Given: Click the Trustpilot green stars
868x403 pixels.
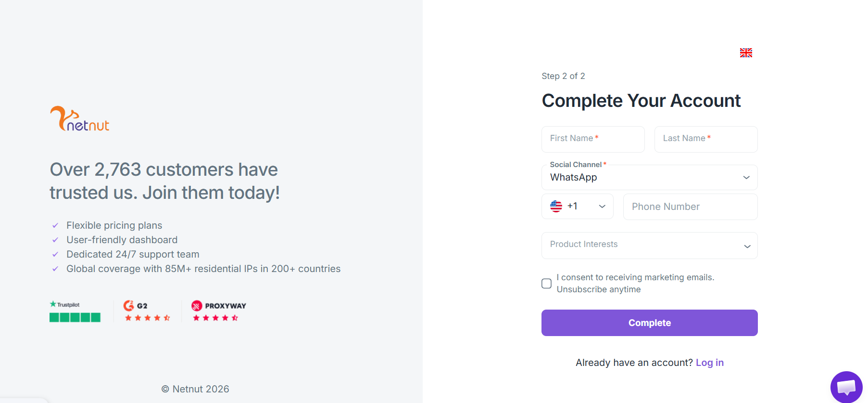Looking at the screenshot, I should (75, 317).
